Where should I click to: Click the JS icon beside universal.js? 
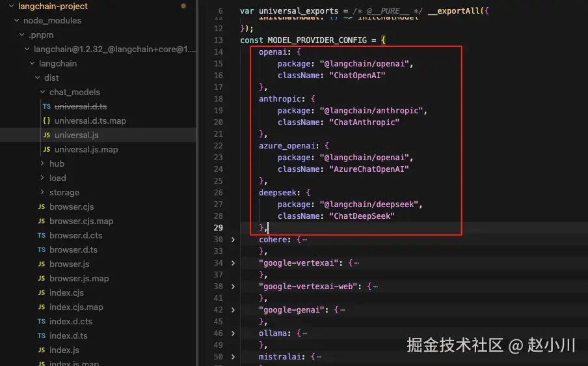click(x=46, y=135)
